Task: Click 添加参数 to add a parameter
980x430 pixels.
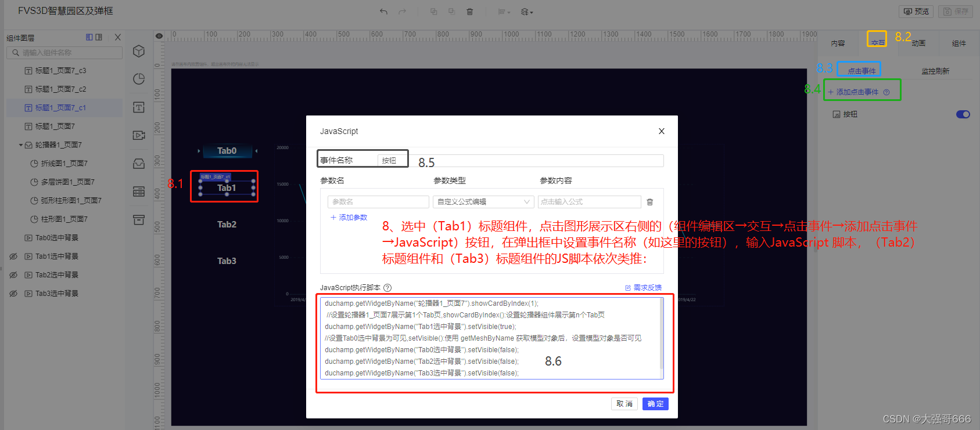Action: point(349,218)
